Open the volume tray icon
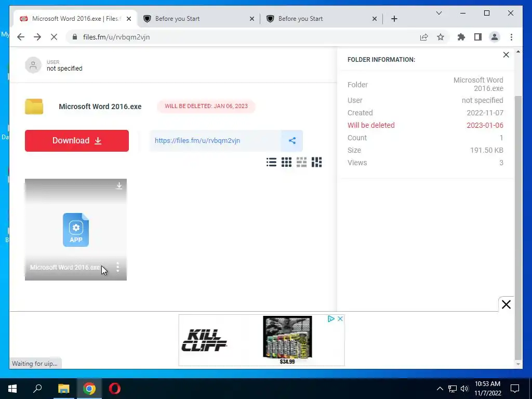The width and height of the screenshot is (532, 399). [x=464, y=389]
